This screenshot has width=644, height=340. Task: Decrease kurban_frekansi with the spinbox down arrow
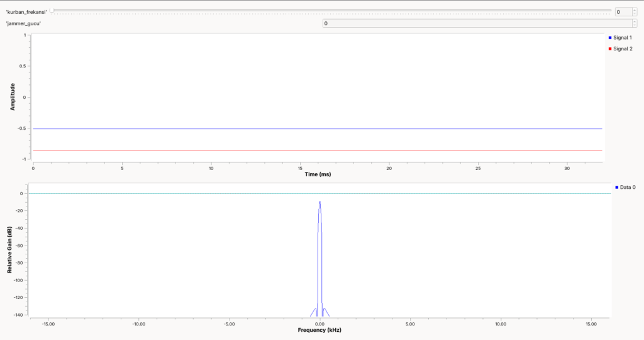pyautogui.click(x=635, y=14)
